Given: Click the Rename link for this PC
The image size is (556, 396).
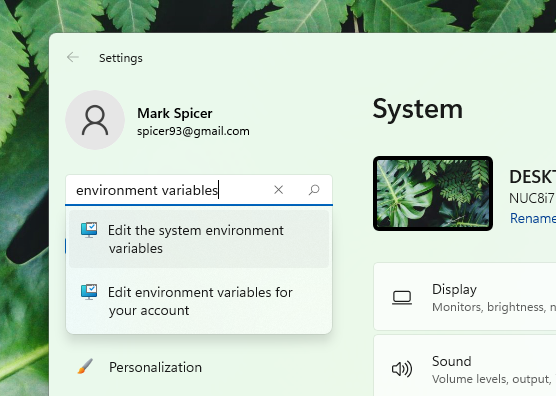Looking at the screenshot, I should [533, 218].
